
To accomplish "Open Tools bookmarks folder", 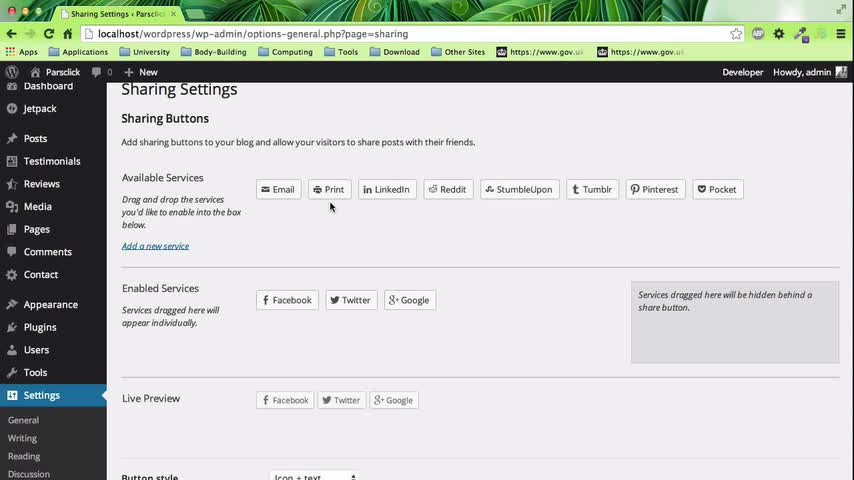I will (341, 52).
